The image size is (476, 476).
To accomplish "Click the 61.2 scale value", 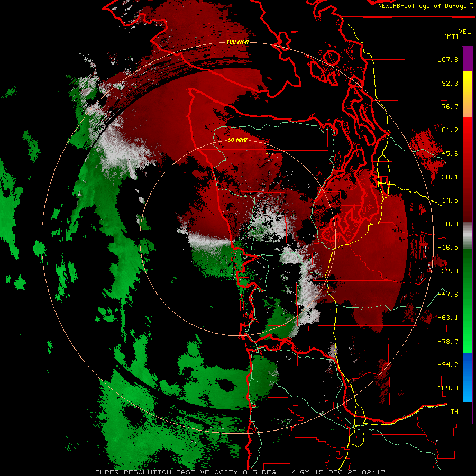I will 450,130.
